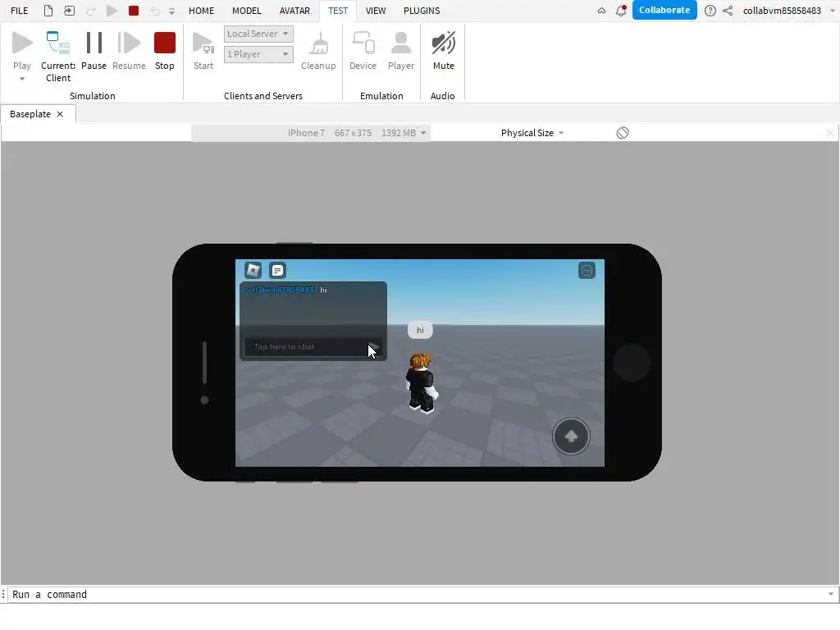Open the help question mark icon
Viewport: 840px width, 630px height.
coord(710,11)
